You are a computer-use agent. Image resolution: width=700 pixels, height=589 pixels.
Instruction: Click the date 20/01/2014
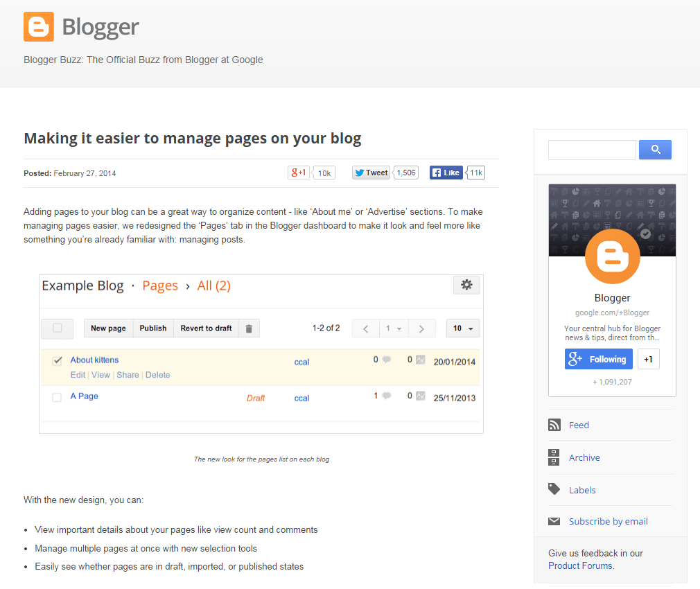[455, 362]
